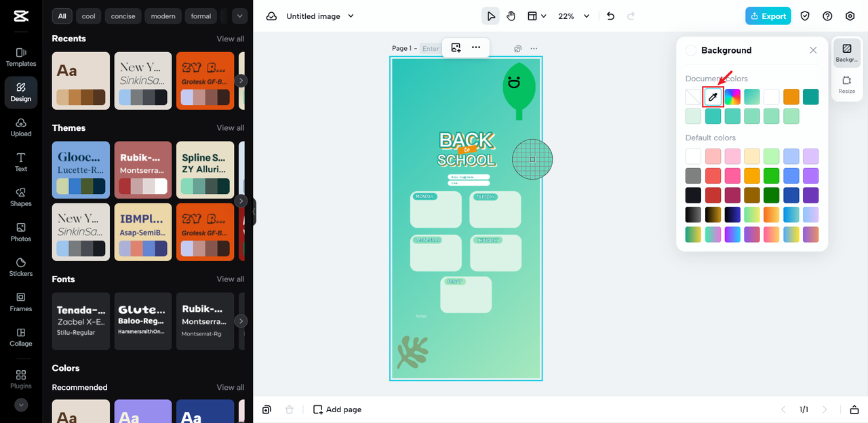Open the Upload sidebar panel

[x=21, y=127]
